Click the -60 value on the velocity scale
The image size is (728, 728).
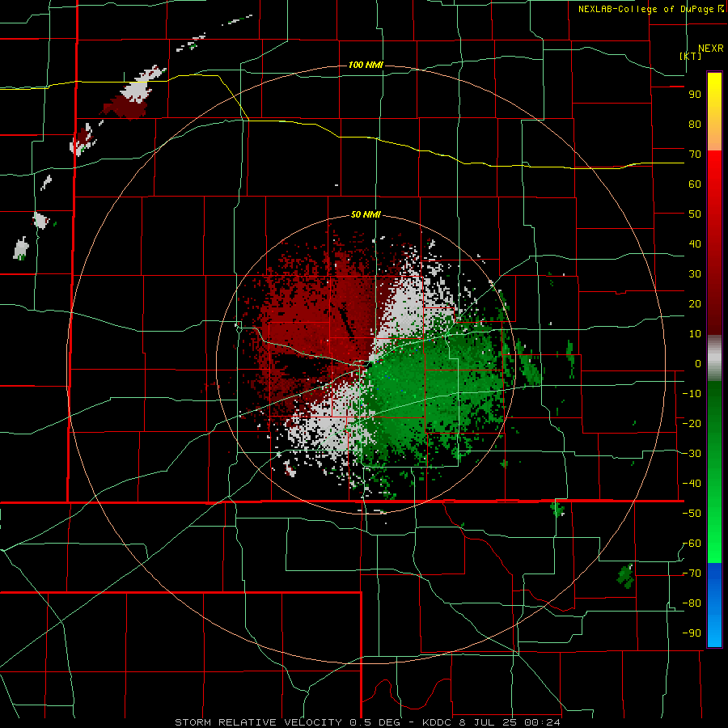tap(692, 544)
